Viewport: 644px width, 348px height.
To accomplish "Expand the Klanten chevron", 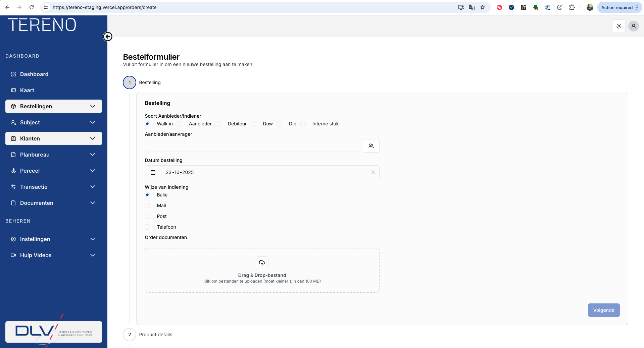I will click(x=93, y=138).
